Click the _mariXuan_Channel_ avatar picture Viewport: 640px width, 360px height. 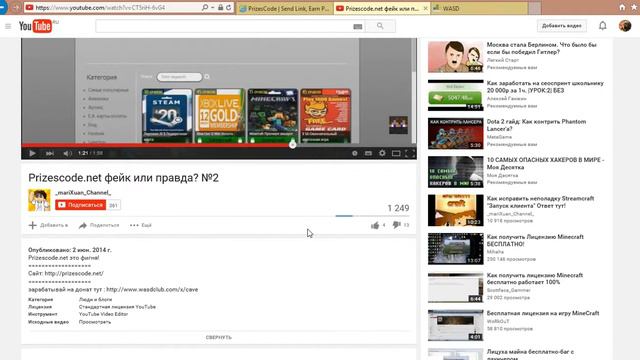click(x=39, y=200)
